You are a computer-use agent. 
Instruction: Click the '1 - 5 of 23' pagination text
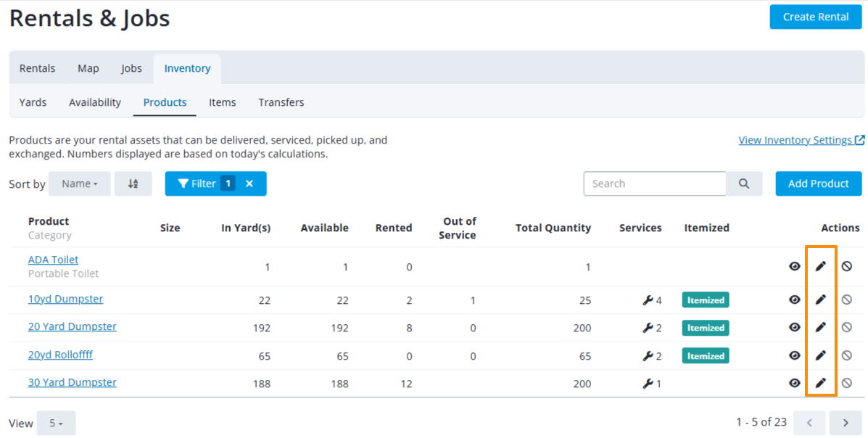(761, 423)
